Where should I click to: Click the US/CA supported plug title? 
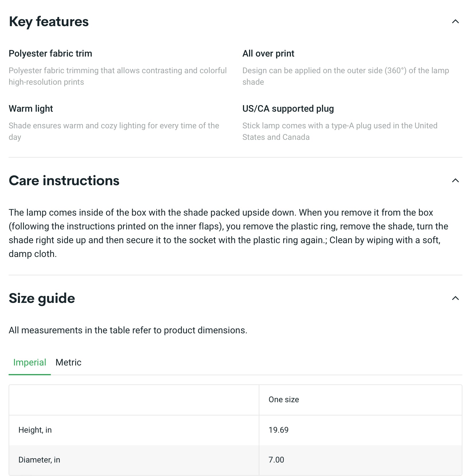pyautogui.click(x=288, y=109)
